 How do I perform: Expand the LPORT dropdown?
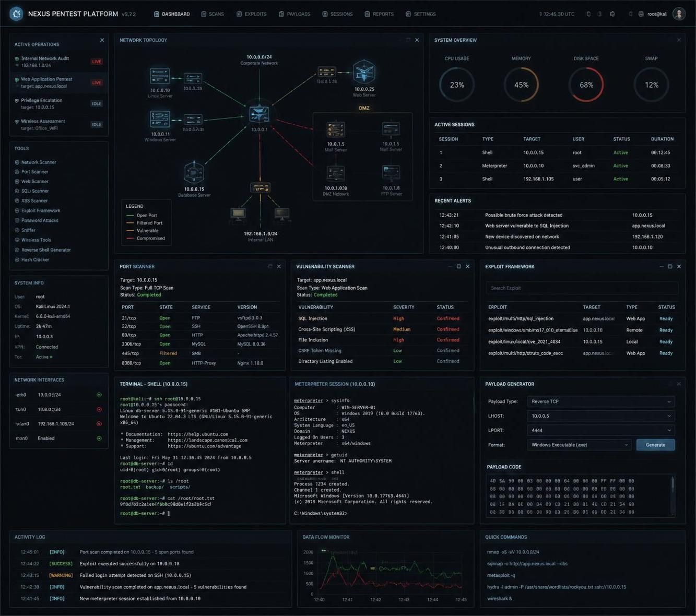(601, 430)
